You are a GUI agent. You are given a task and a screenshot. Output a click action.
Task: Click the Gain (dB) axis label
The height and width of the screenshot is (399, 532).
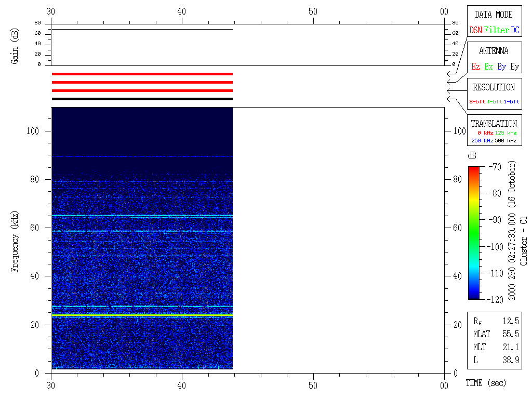point(15,45)
